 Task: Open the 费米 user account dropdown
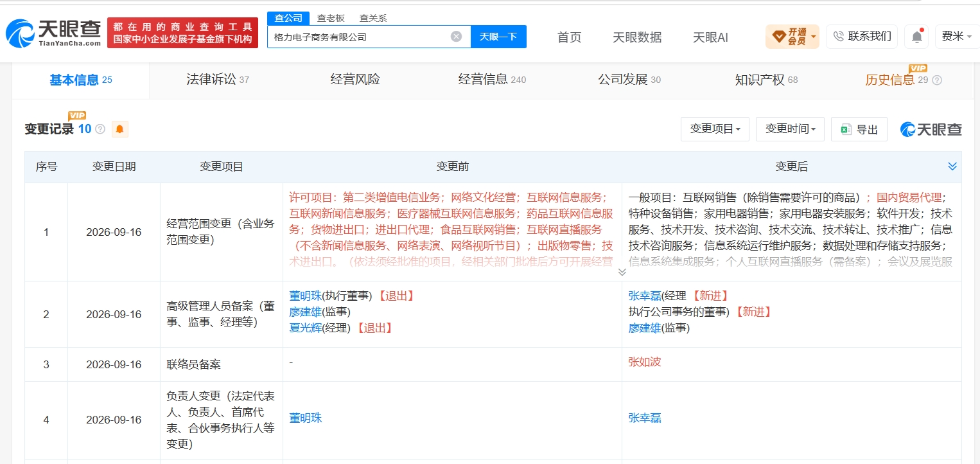pyautogui.click(x=957, y=37)
